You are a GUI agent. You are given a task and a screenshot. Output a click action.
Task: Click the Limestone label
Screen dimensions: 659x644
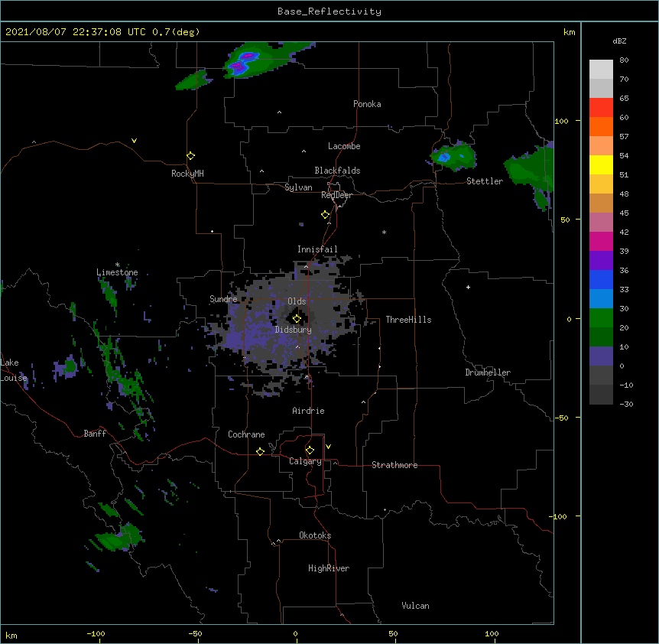pos(117,272)
